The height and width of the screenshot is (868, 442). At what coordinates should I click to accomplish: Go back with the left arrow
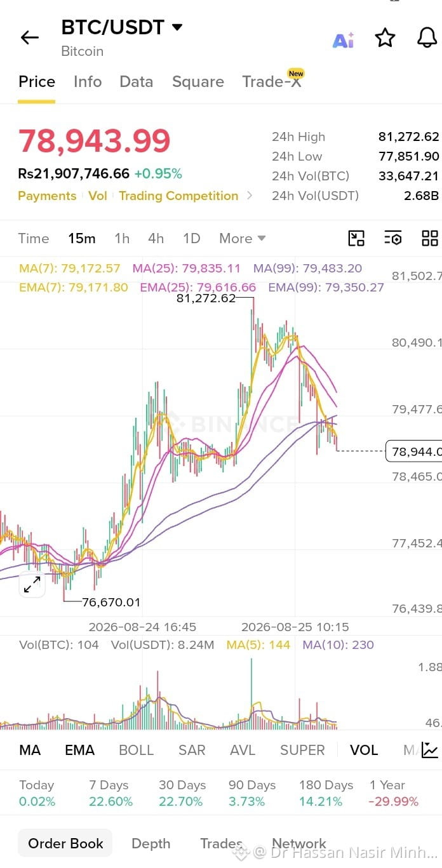pos(30,37)
